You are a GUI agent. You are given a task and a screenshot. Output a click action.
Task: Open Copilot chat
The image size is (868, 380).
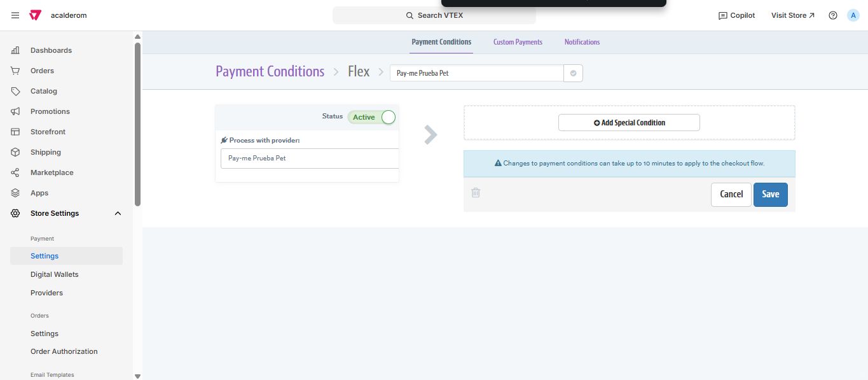[736, 15]
